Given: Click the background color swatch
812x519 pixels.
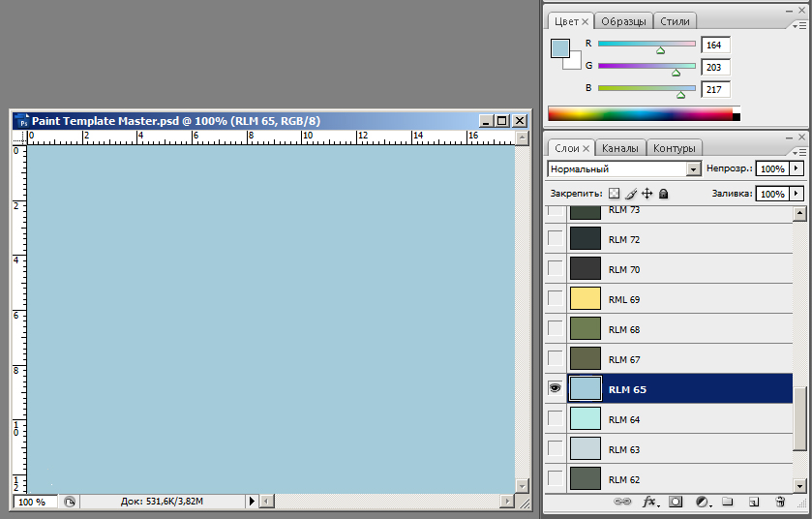Looking at the screenshot, I should [x=576, y=62].
